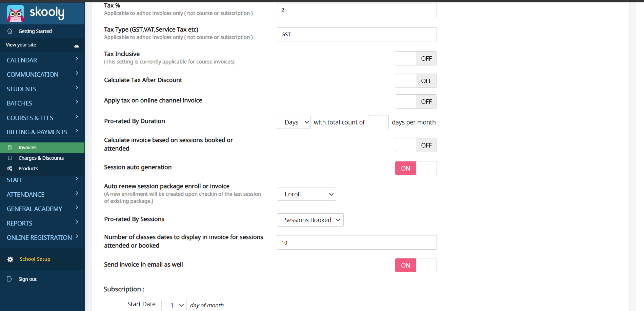Click the Skooly owl logo

pyautogui.click(x=16, y=14)
